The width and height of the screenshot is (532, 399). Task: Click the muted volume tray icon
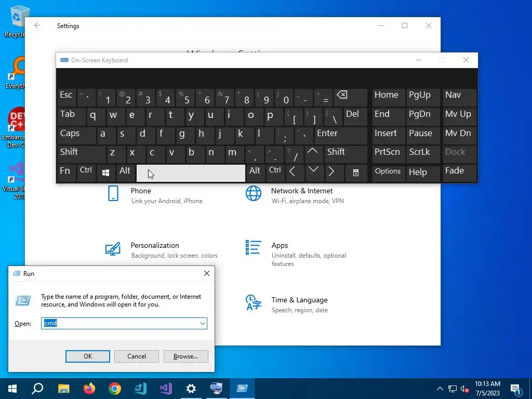coord(465,389)
